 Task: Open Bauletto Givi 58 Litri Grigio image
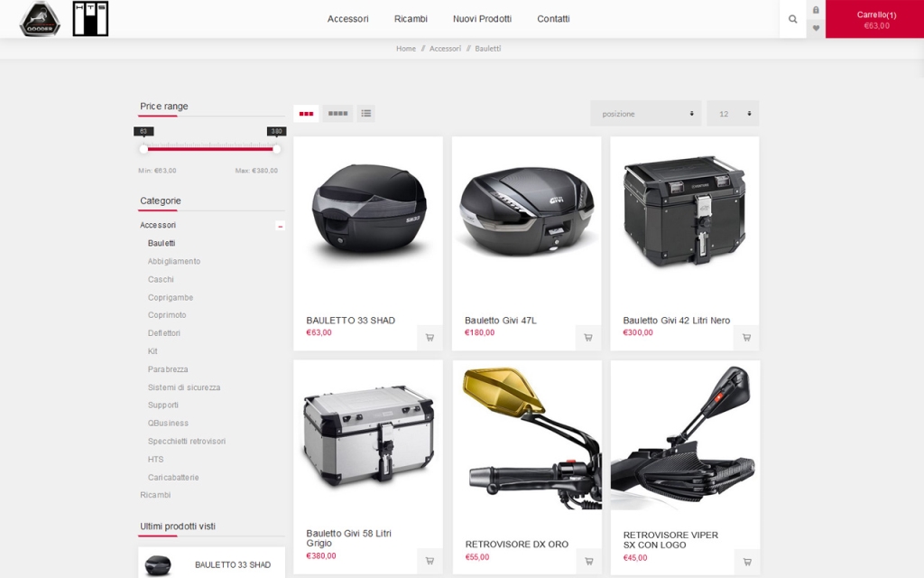(x=368, y=435)
